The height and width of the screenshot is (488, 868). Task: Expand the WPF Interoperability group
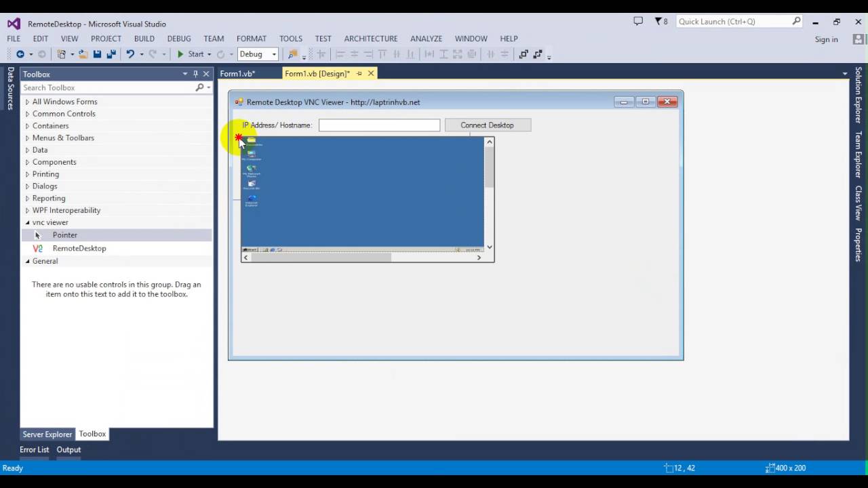coord(27,210)
